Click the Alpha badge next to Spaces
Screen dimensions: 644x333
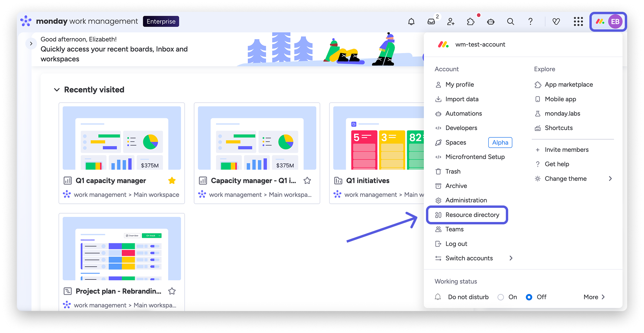point(500,143)
